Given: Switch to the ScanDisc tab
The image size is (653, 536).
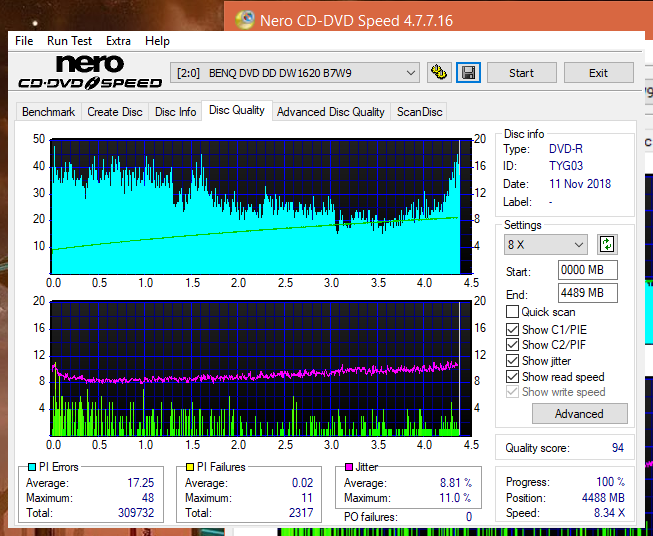Looking at the screenshot, I should [x=419, y=112].
